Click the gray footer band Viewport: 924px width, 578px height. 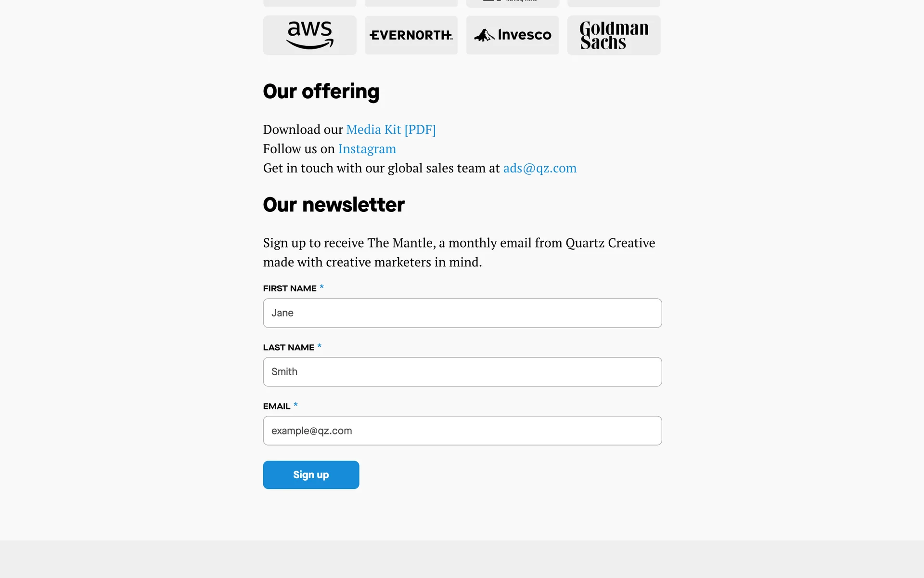462,559
